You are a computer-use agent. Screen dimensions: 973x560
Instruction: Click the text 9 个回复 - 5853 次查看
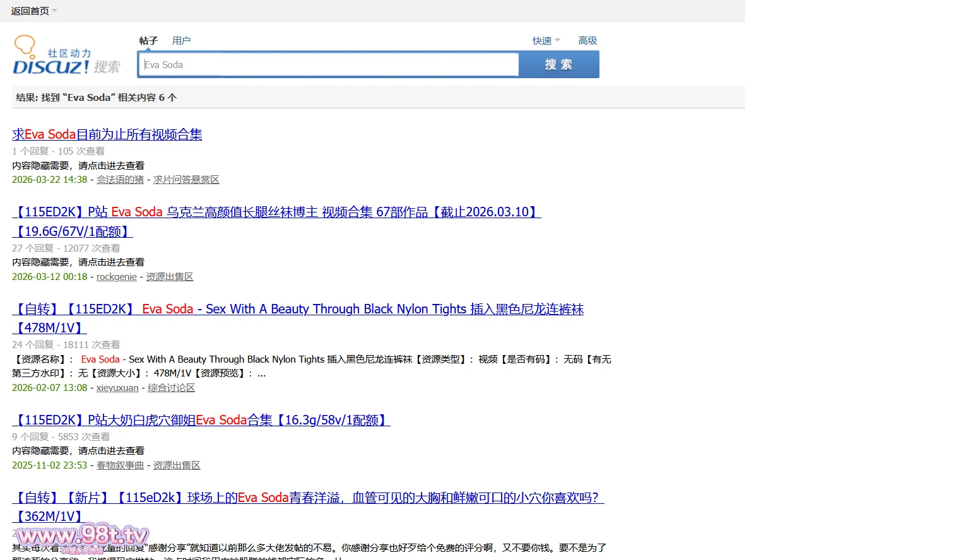tap(61, 437)
